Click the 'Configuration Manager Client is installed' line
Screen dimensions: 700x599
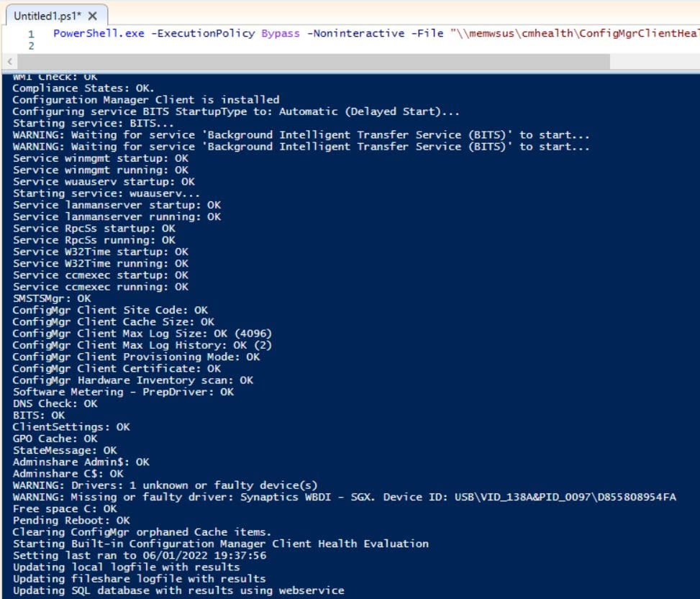[146, 99]
